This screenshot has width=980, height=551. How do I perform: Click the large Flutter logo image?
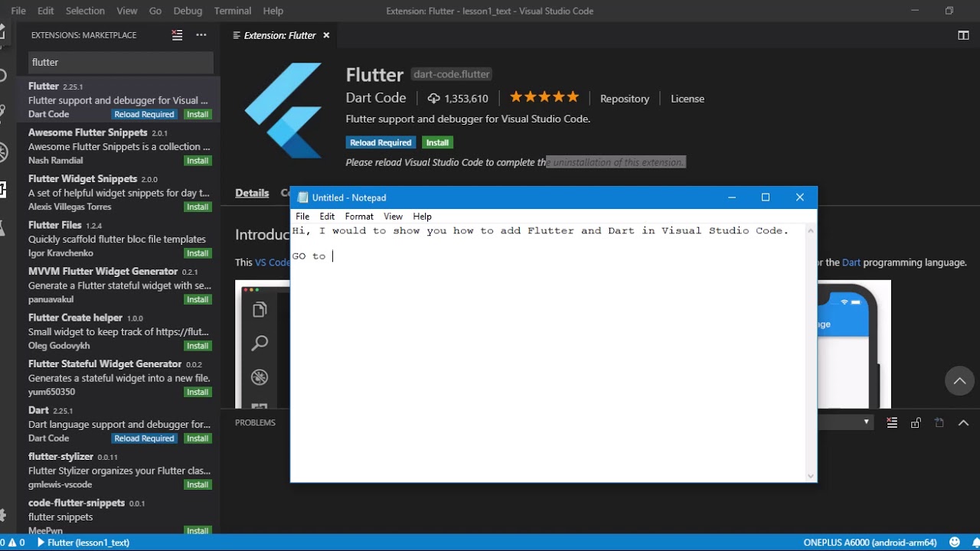click(x=283, y=110)
